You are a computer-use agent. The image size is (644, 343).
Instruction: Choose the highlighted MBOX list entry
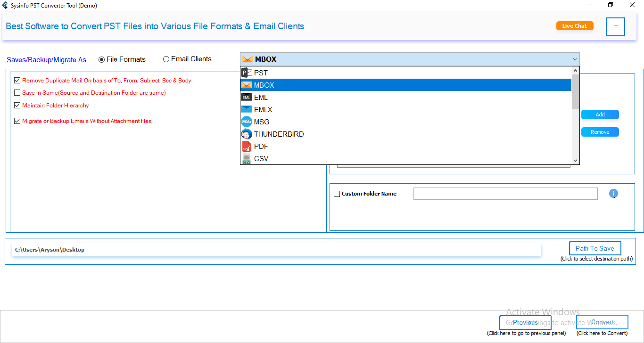pyautogui.click(x=406, y=85)
